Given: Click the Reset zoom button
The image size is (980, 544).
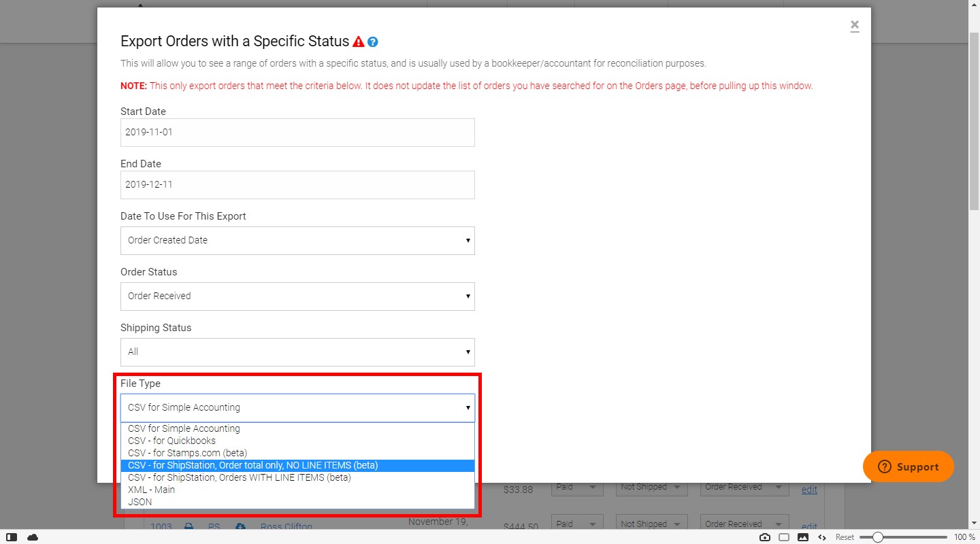Looking at the screenshot, I should 845,537.
